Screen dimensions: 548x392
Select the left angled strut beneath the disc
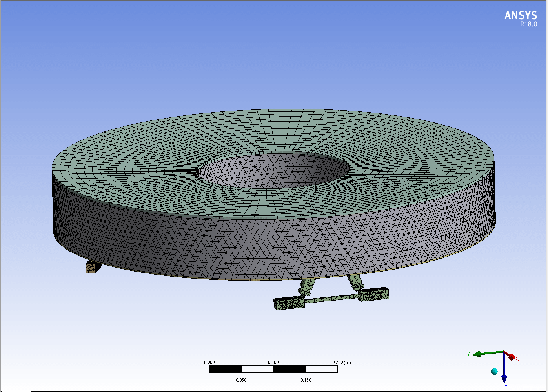306,287
